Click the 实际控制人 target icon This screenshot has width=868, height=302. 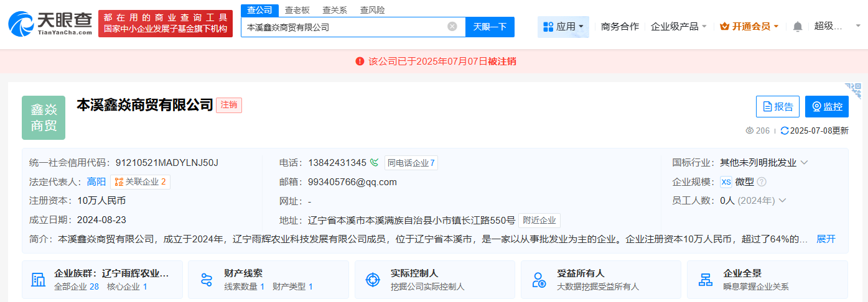(x=373, y=280)
